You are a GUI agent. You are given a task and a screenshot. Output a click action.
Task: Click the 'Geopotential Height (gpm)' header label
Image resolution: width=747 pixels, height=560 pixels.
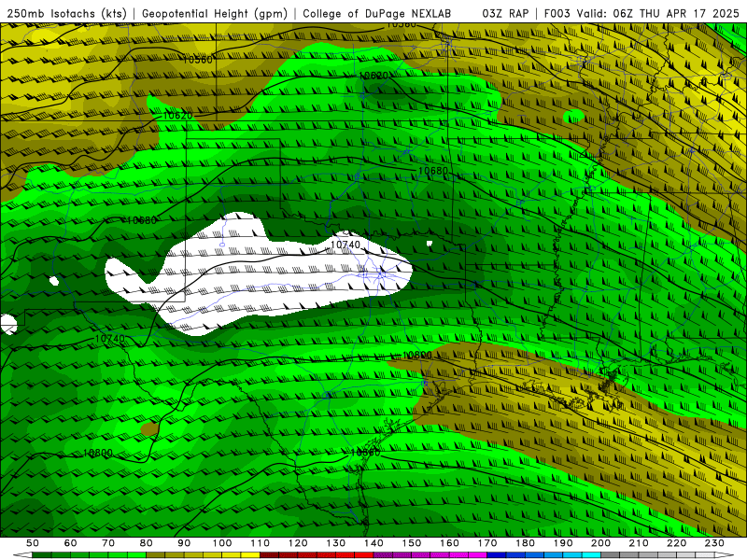coord(215,13)
